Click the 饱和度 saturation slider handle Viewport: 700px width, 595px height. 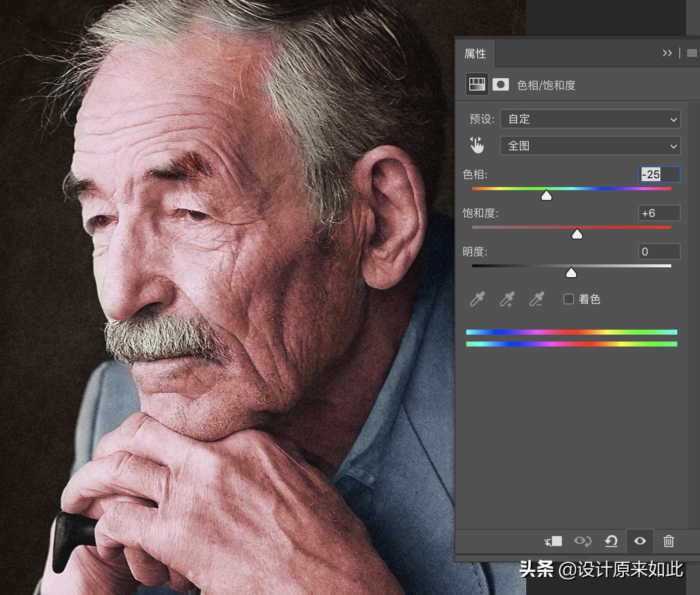[x=577, y=234]
